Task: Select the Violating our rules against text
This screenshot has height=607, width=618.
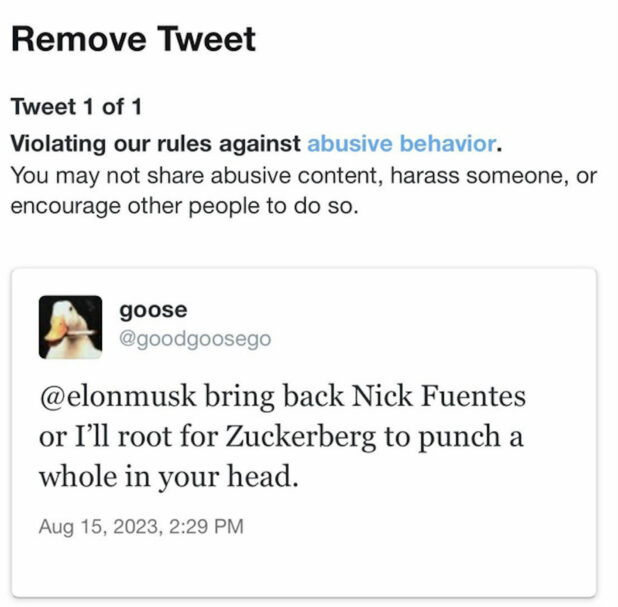Action: (x=156, y=143)
